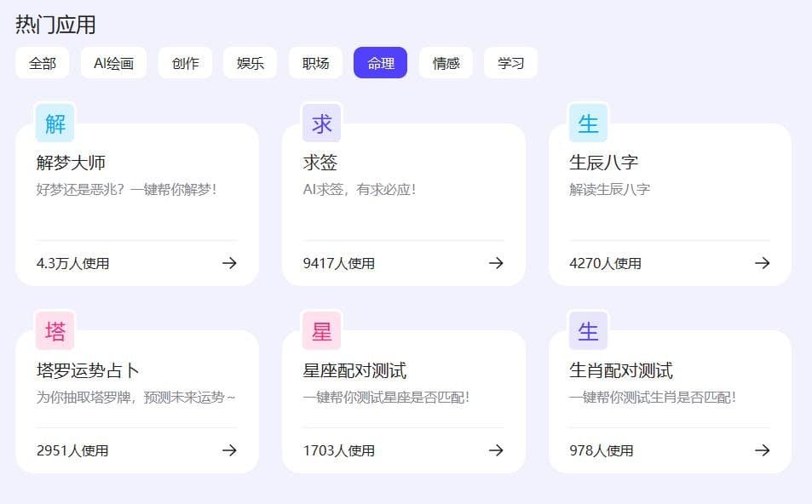Click the arrow on the 求签 card

point(496,263)
